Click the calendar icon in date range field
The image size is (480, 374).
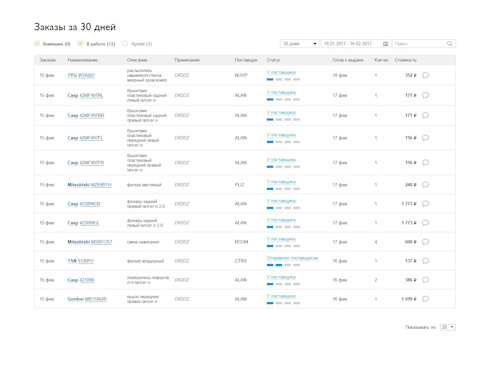coord(385,44)
